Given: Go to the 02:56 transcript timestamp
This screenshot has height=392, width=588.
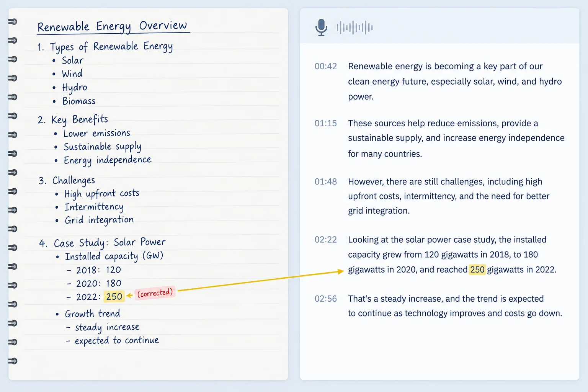Looking at the screenshot, I should 326,299.
